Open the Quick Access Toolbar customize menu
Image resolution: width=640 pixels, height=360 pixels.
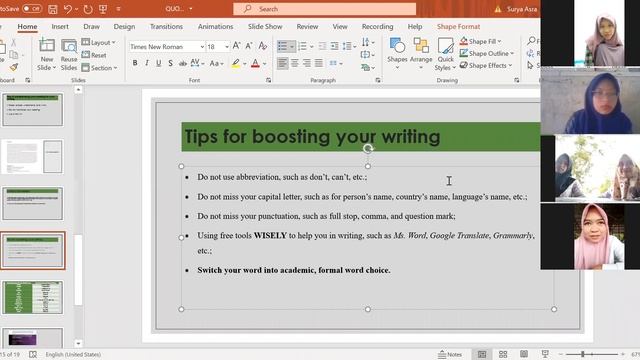pyautogui.click(x=118, y=9)
